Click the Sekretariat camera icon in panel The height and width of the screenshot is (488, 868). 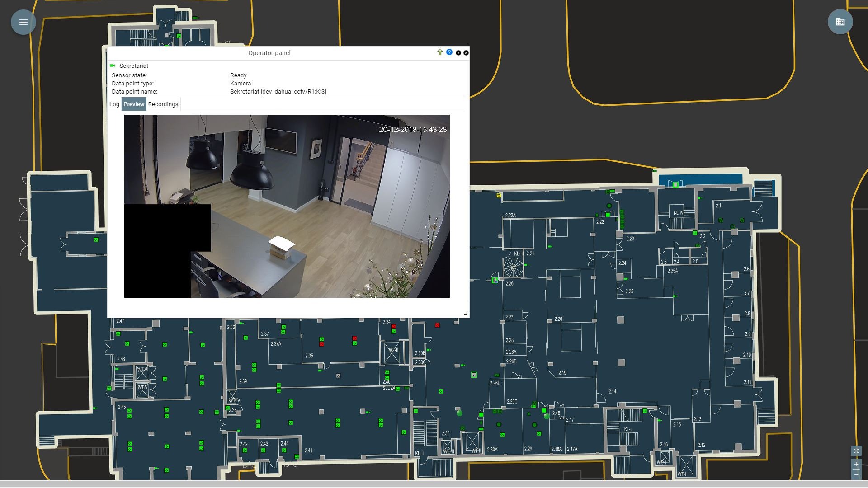pos(113,66)
